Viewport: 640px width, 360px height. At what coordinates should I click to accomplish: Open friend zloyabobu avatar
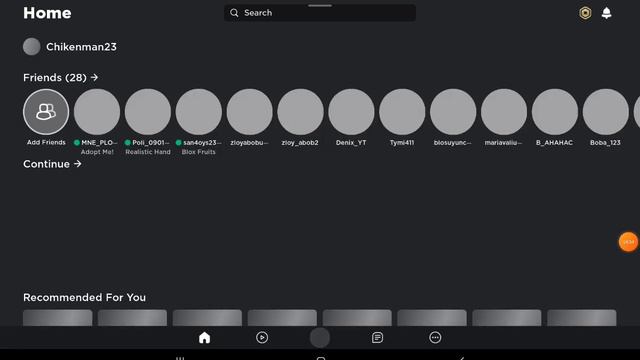249,112
